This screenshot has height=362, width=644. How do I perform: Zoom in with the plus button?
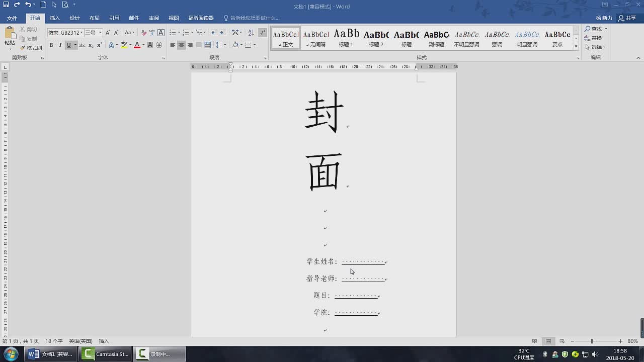tap(620, 341)
